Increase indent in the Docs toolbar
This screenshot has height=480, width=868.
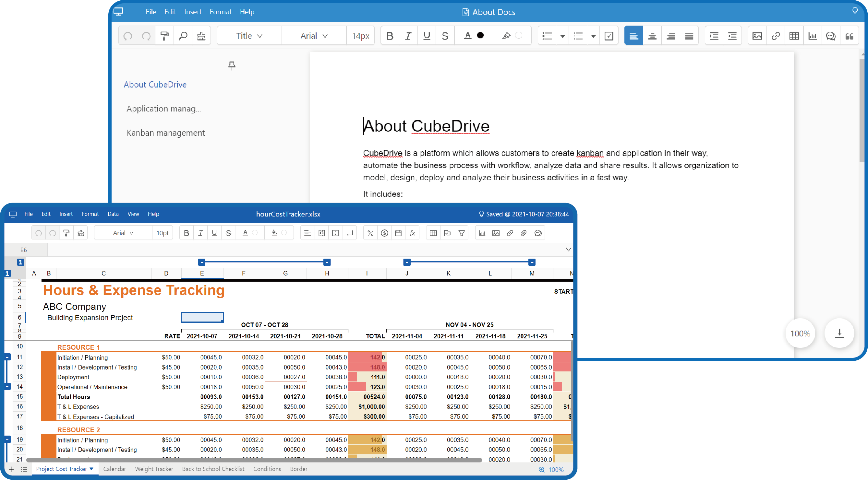[714, 36]
